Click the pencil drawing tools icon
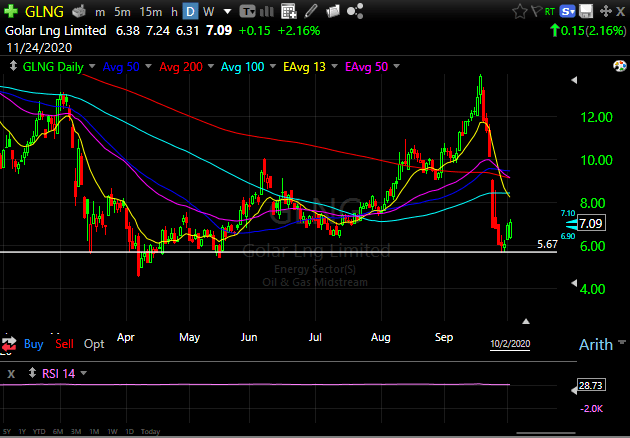This screenshot has height=438, width=630. (311, 12)
